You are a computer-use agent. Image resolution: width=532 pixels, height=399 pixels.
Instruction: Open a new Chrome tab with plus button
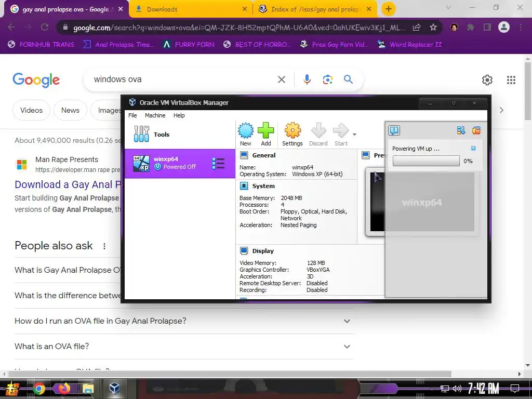coord(389,9)
